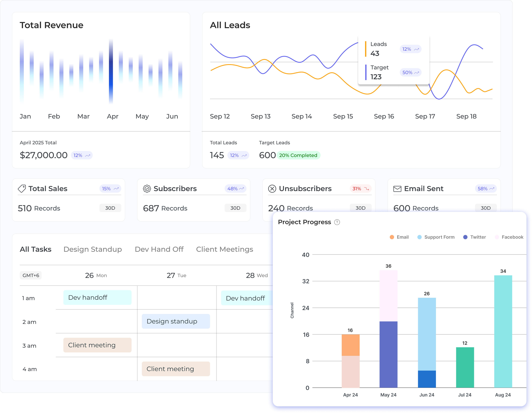The image size is (532, 413).
Task: Open the Client Meetings tab
Action: click(225, 249)
